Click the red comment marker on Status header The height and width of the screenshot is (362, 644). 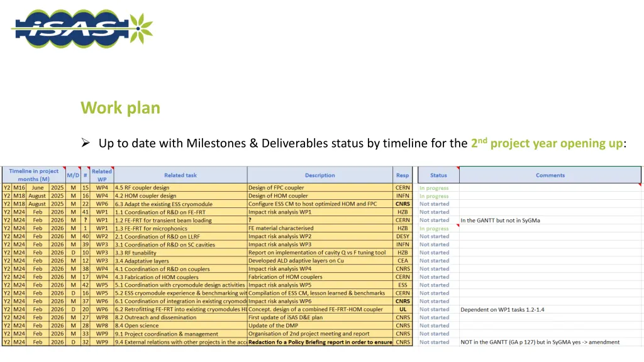point(457,168)
